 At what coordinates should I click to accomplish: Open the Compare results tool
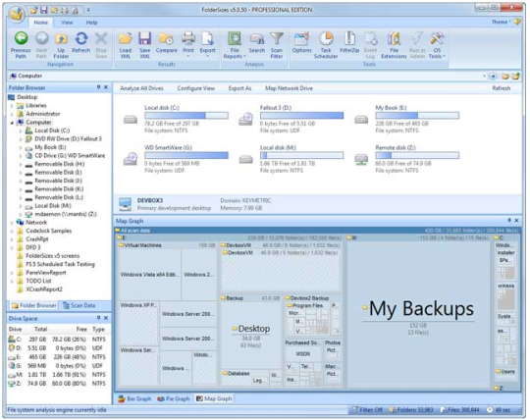(x=166, y=42)
